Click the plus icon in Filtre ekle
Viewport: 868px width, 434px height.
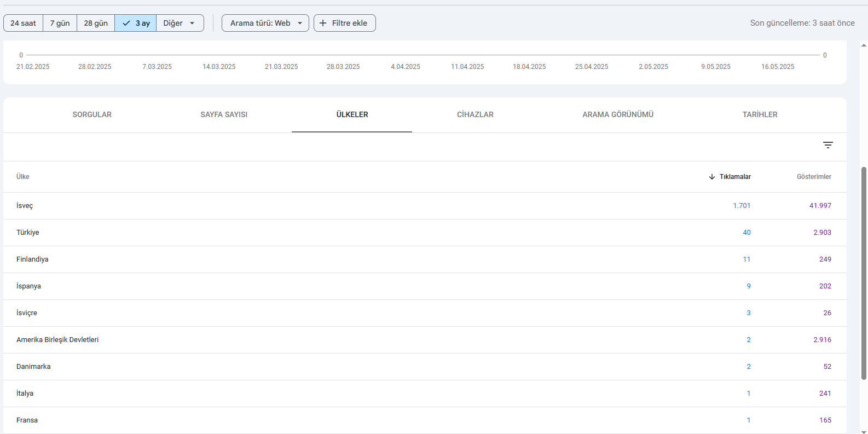pyautogui.click(x=323, y=23)
